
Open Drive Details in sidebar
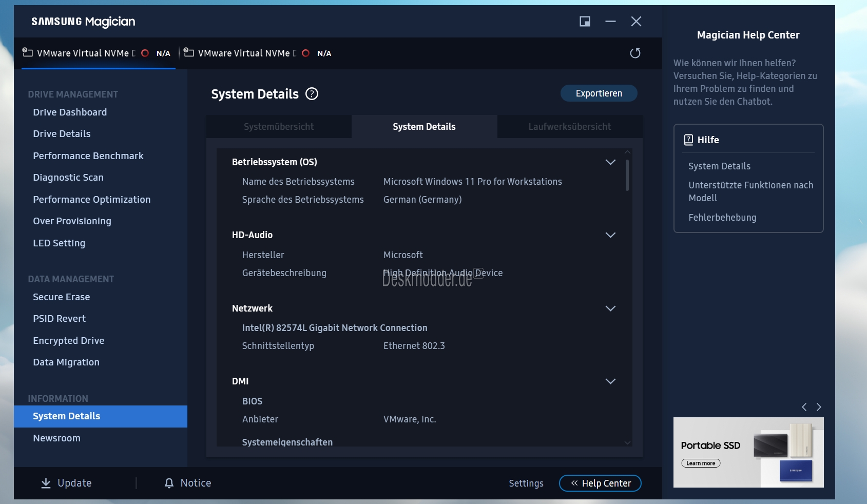[62, 134]
